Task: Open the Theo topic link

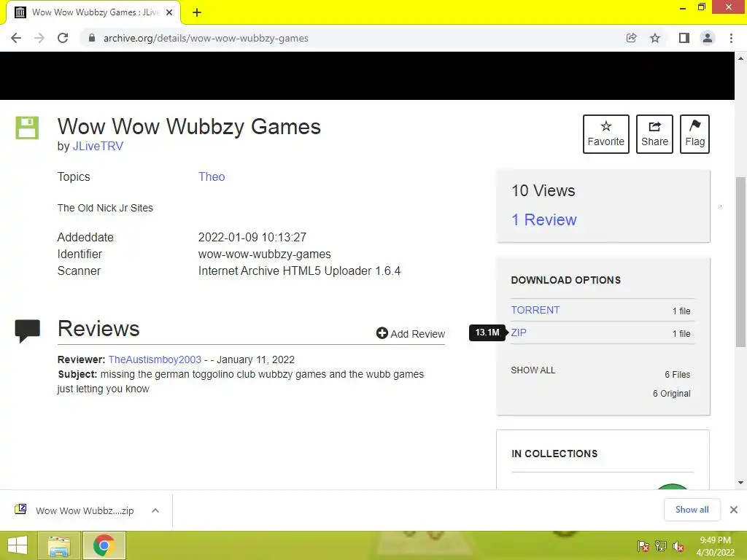Action: (x=212, y=176)
